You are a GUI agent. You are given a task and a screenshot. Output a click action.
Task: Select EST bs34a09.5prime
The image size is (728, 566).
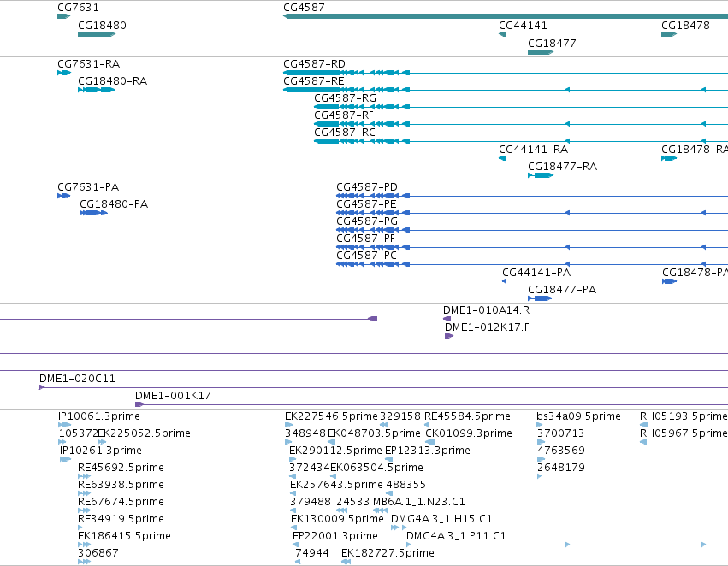pos(578,416)
